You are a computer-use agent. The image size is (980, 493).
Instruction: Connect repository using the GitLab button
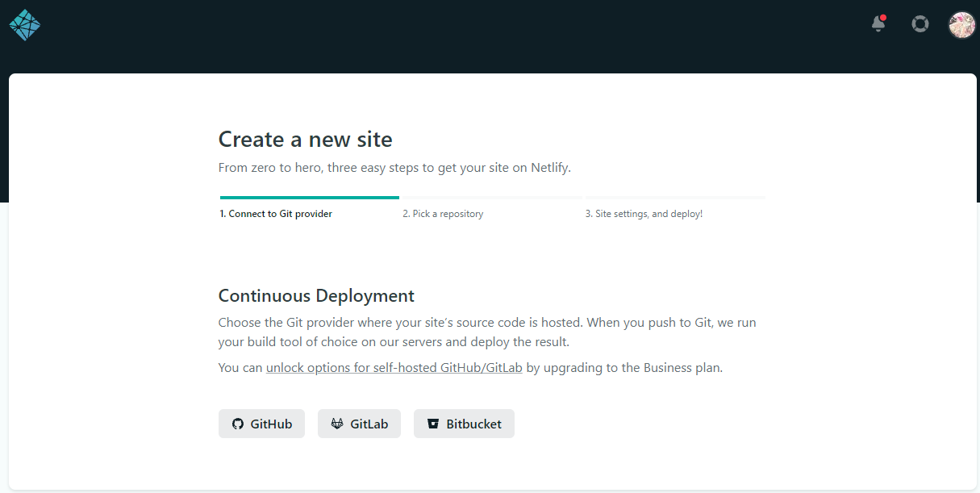coord(359,423)
